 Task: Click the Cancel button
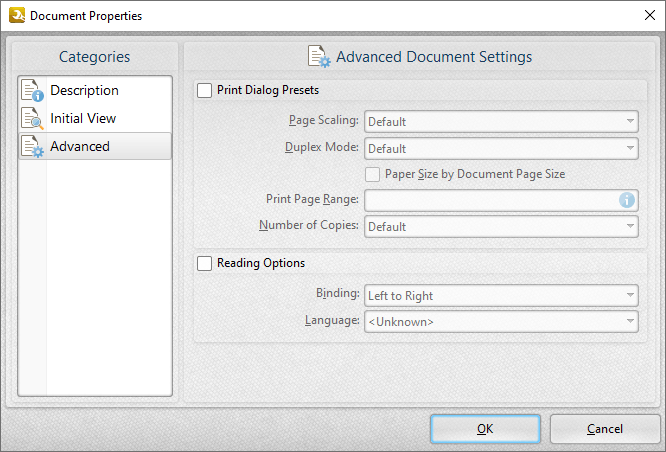(x=605, y=429)
